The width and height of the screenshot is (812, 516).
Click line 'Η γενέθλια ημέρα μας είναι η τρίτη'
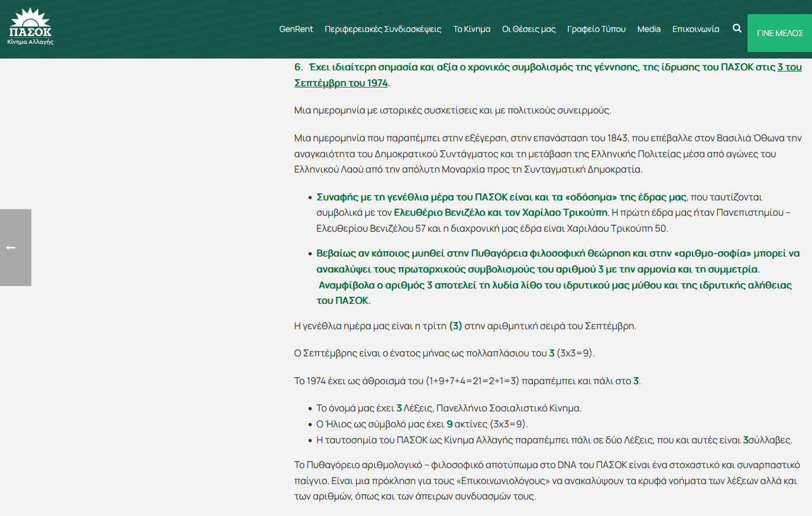pyautogui.click(x=465, y=326)
